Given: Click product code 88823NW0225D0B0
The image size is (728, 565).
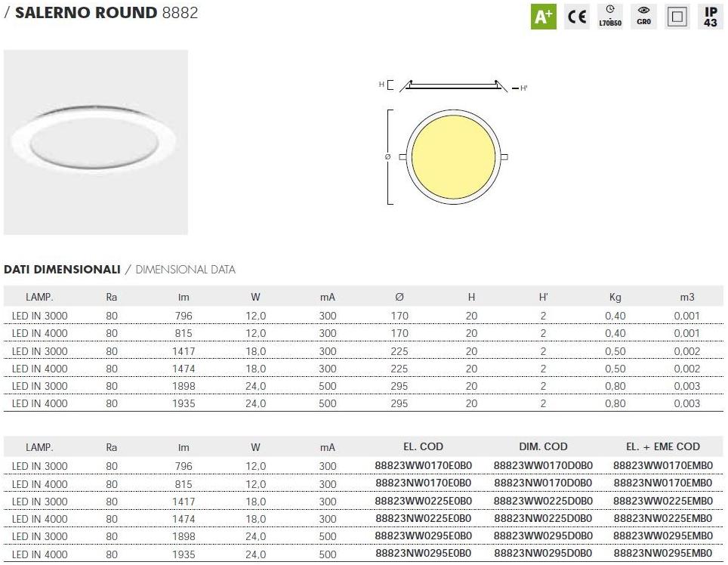Looking at the screenshot, I should pos(543,519).
